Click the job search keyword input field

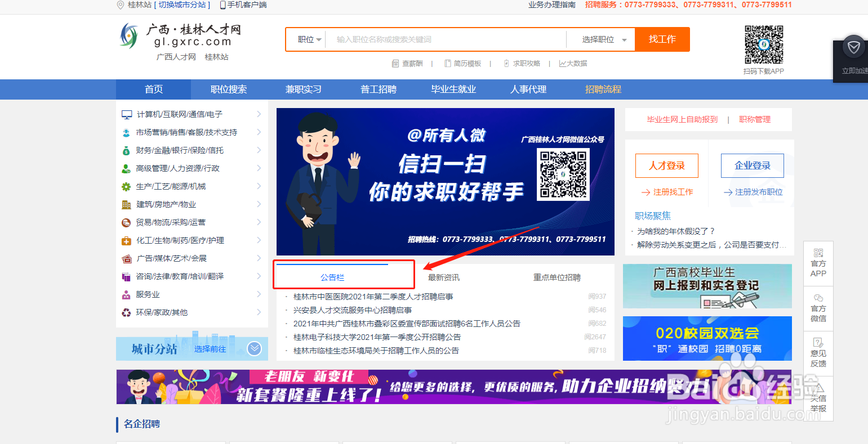tap(445, 39)
